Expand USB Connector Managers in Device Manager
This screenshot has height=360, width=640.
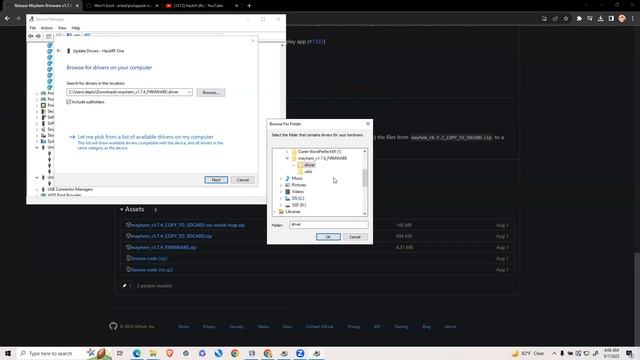click(37, 189)
